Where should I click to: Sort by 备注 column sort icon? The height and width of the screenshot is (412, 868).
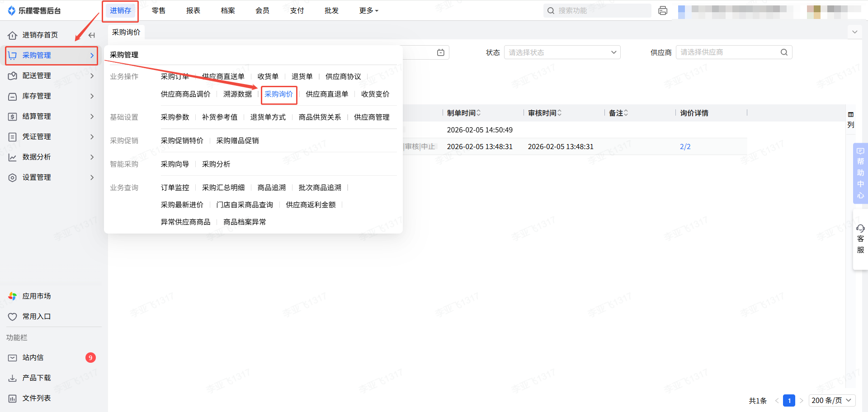[x=626, y=113]
